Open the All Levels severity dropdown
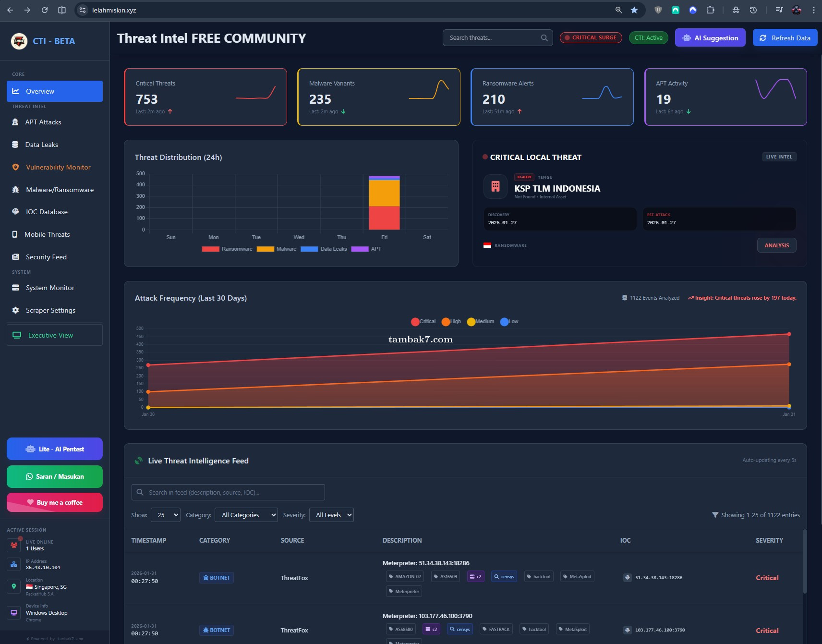This screenshot has height=644, width=822. [x=331, y=515]
